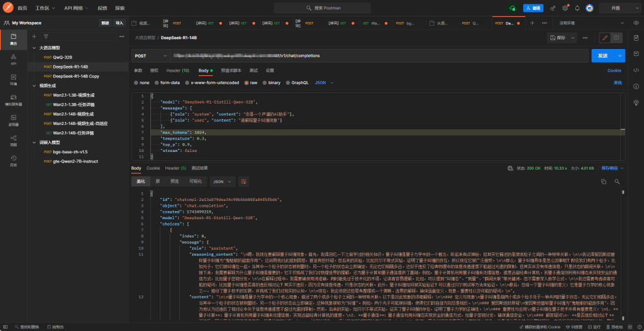644x331 pixels.
Task: Open the API 网络 menu
Action: [x=75, y=8]
